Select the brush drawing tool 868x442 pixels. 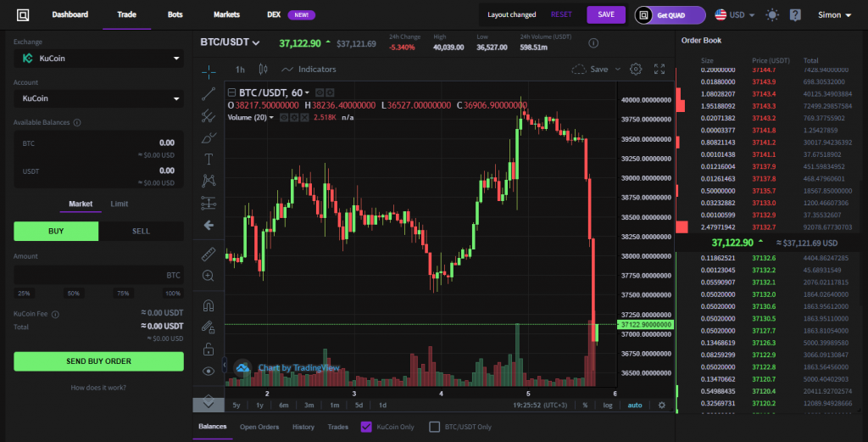click(209, 137)
